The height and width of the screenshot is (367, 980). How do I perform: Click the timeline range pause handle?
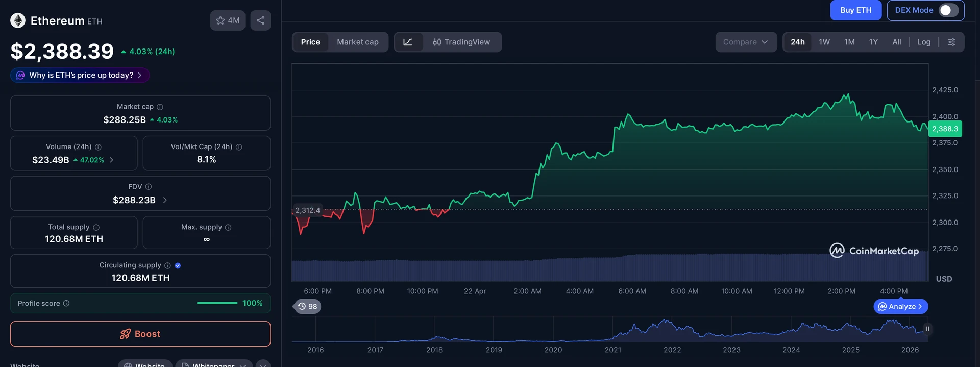coord(927,329)
